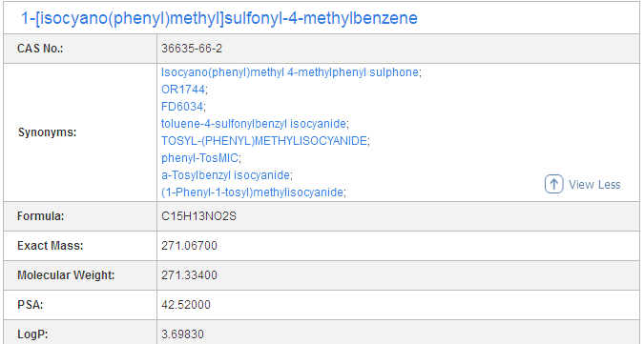Screen dimensions: 644x344
Task: Click the phenyl-TosMIC link
Action: coord(199,158)
